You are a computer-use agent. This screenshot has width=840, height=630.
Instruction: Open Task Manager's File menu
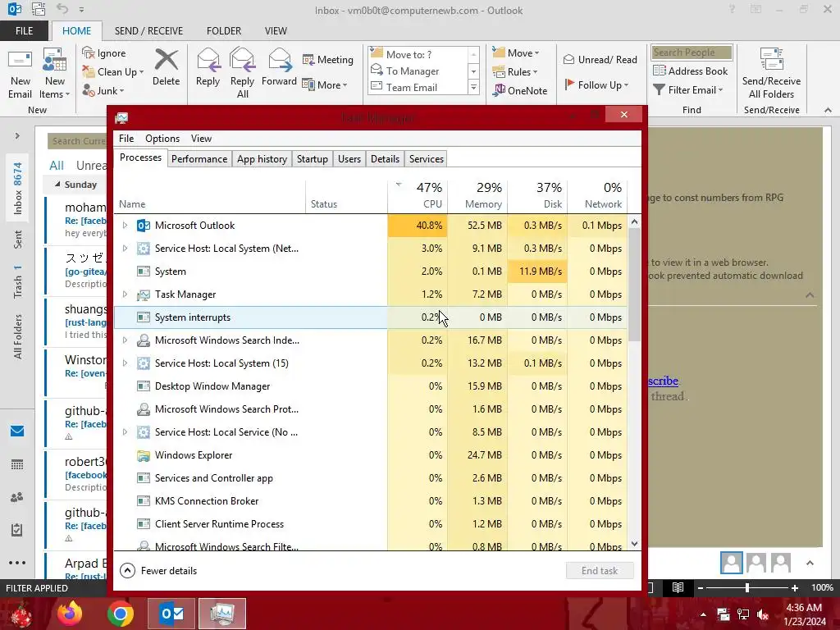(126, 138)
